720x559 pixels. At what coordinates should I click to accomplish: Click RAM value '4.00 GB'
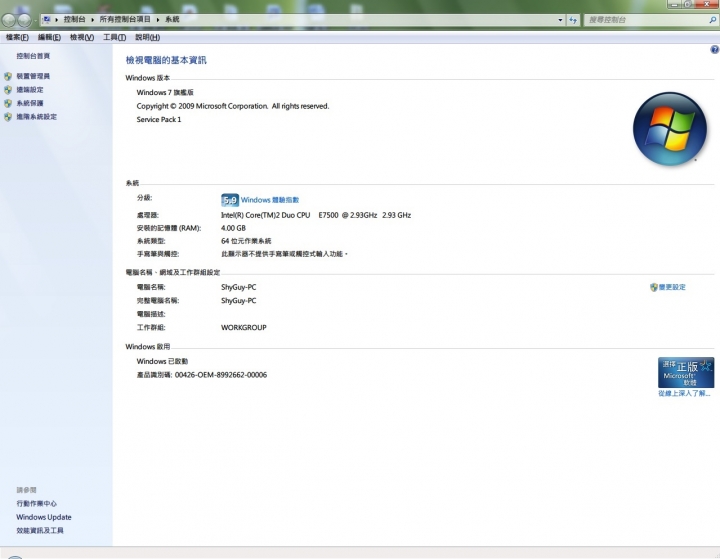[233, 228]
